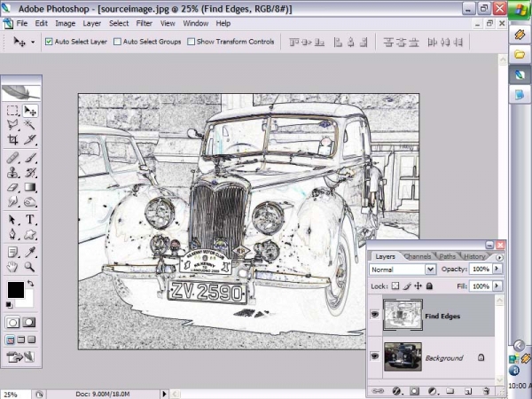Open status bar info arrow

coord(164,394)
